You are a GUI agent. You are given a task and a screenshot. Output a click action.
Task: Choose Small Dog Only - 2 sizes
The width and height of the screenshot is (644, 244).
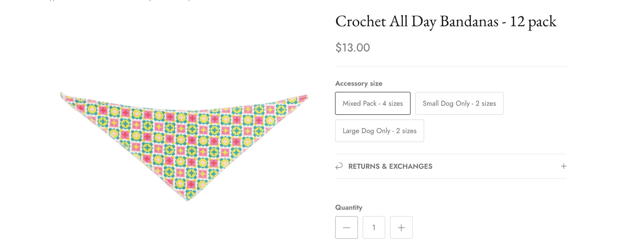coord(459,103)
